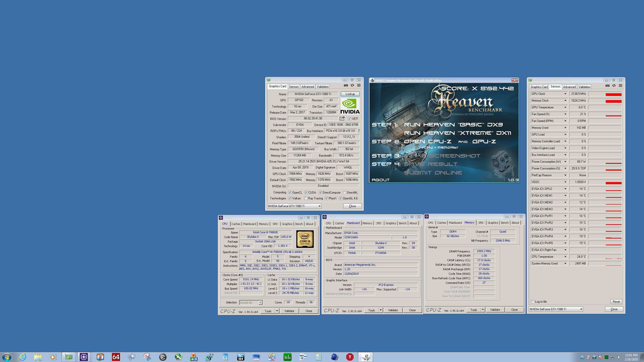Enable the Log to file checkbox
The width and height of the screenshot is (644, 362).
coord(533,302)
